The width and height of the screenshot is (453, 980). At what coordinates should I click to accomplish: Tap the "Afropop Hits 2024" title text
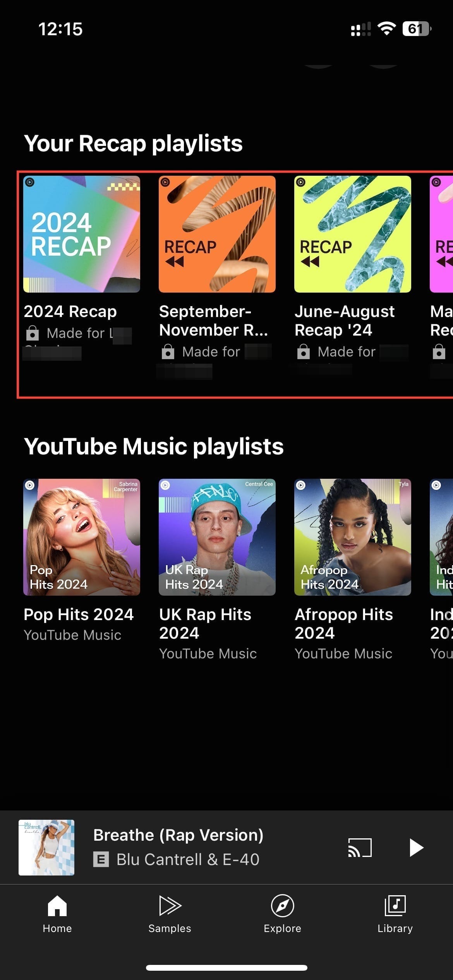(344, 624)
